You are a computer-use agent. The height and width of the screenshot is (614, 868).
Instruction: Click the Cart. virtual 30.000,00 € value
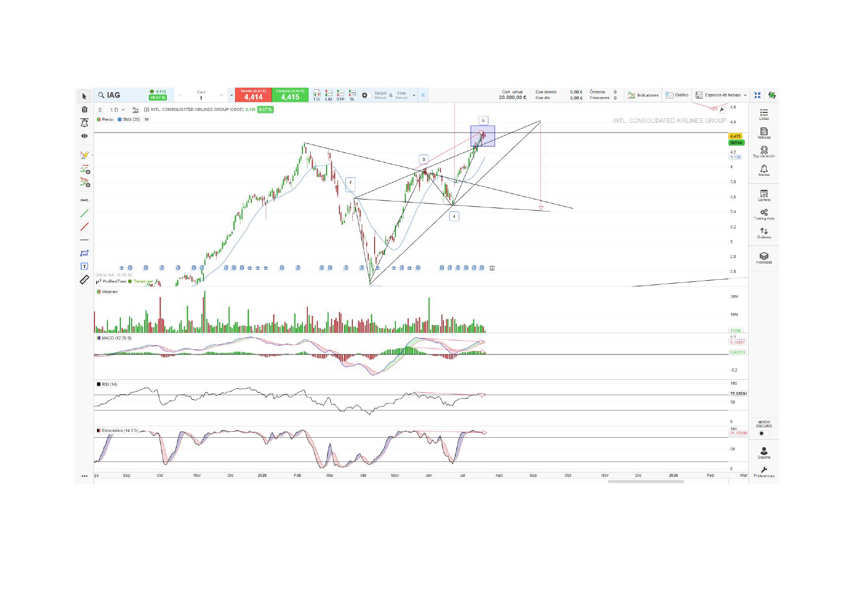click(x=512, y=98)
